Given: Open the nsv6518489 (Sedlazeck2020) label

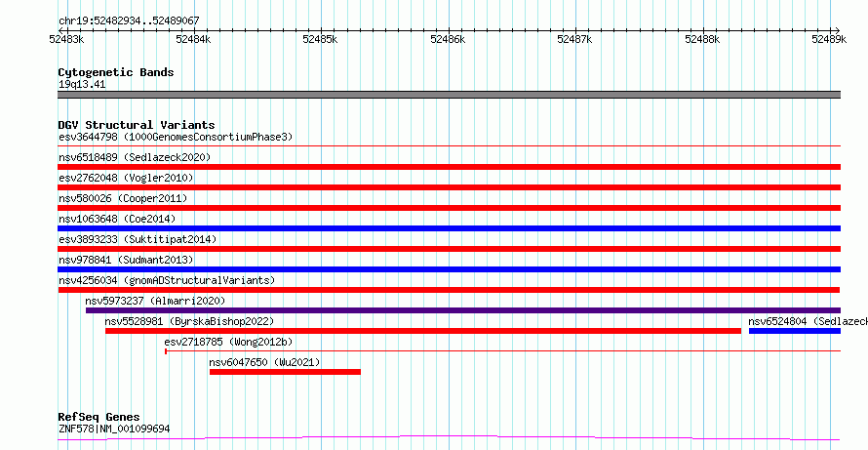Looking at the screenshot, I should 135,157.
